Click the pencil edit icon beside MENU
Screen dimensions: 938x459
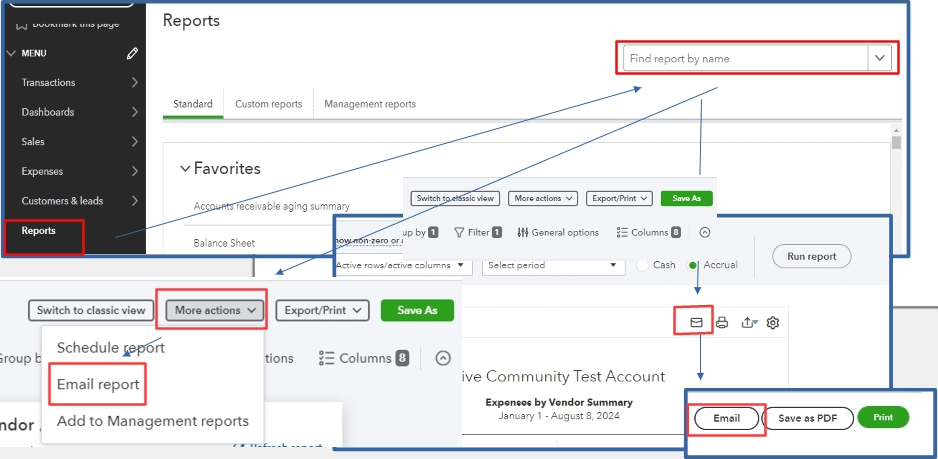pos(133,53)
